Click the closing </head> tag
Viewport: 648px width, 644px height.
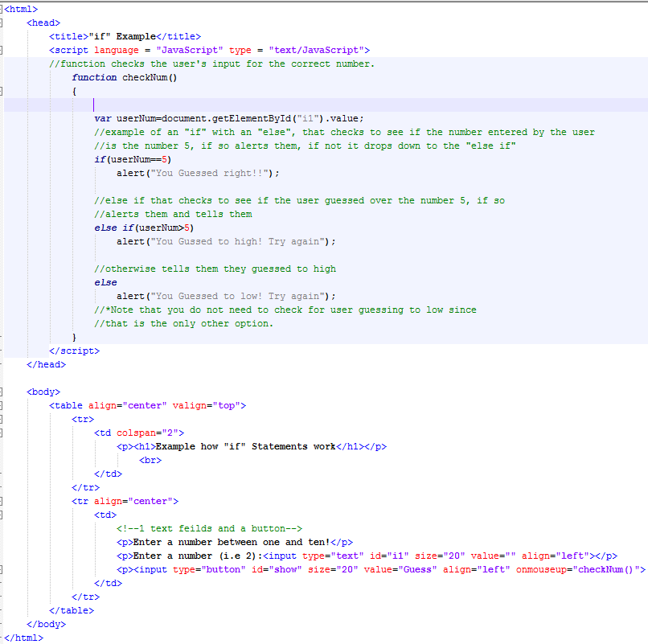(46, 364)
